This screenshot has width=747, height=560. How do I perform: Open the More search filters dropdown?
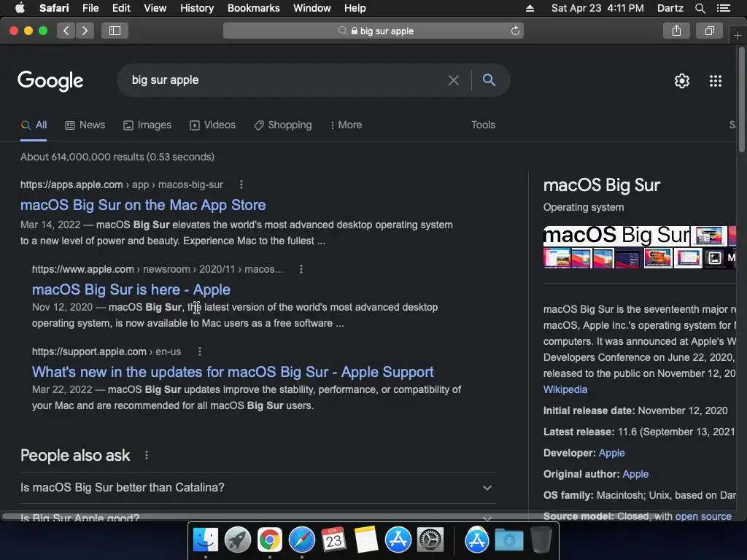tap(346, 125)
